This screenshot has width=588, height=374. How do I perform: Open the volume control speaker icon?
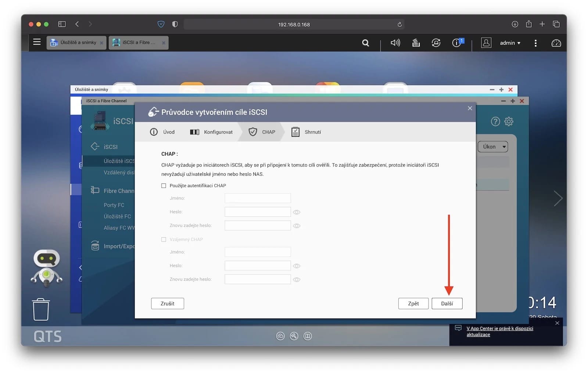(395, 43)
